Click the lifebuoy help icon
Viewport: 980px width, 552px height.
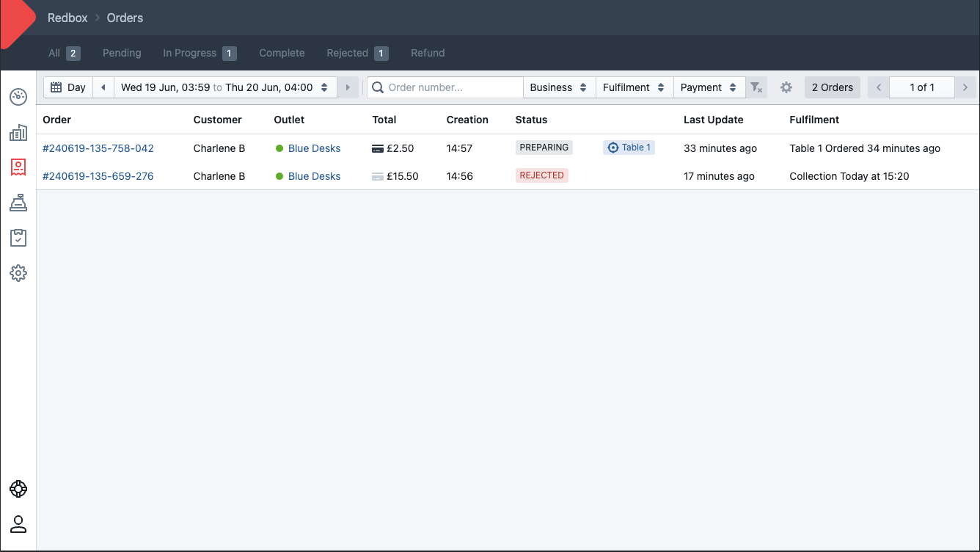(18, 489)
